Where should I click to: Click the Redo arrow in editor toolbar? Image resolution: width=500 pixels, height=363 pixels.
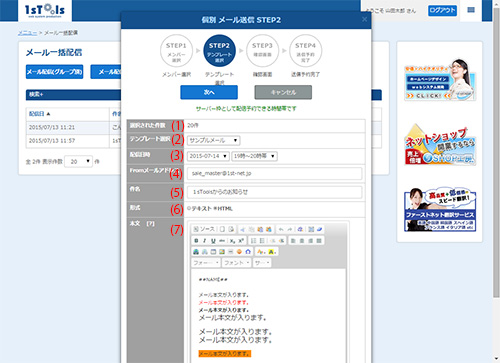(290, 229)
